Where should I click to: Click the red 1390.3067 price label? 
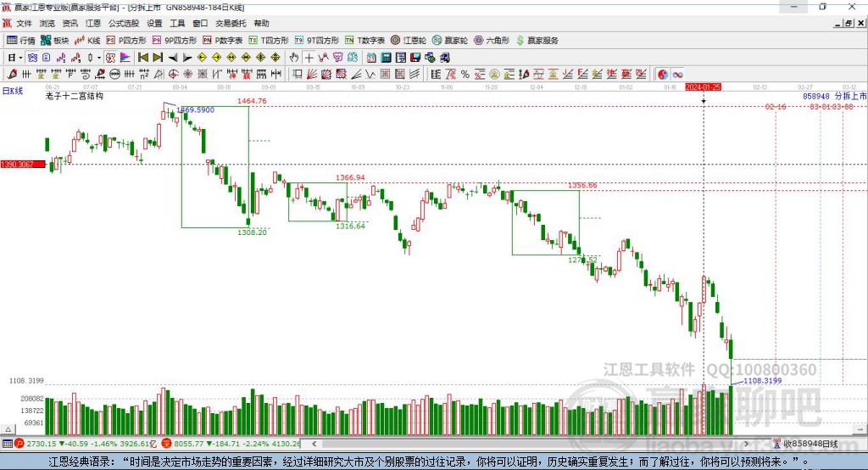pos(23,165)
